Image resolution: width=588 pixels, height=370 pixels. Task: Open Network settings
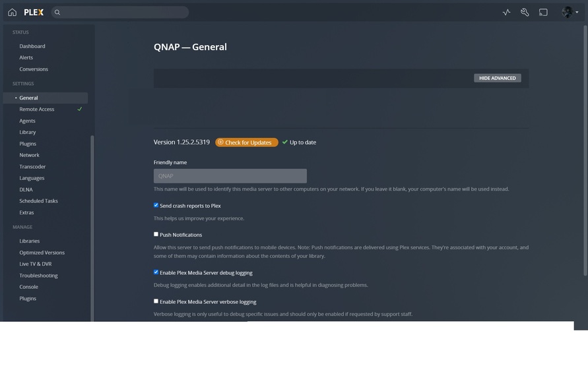29,155
